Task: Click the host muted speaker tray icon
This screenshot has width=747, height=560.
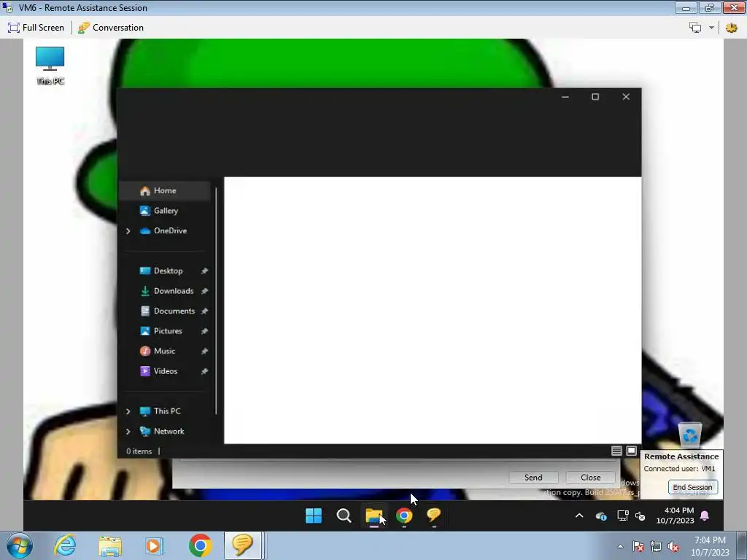Action: click(x=673, y=547)
